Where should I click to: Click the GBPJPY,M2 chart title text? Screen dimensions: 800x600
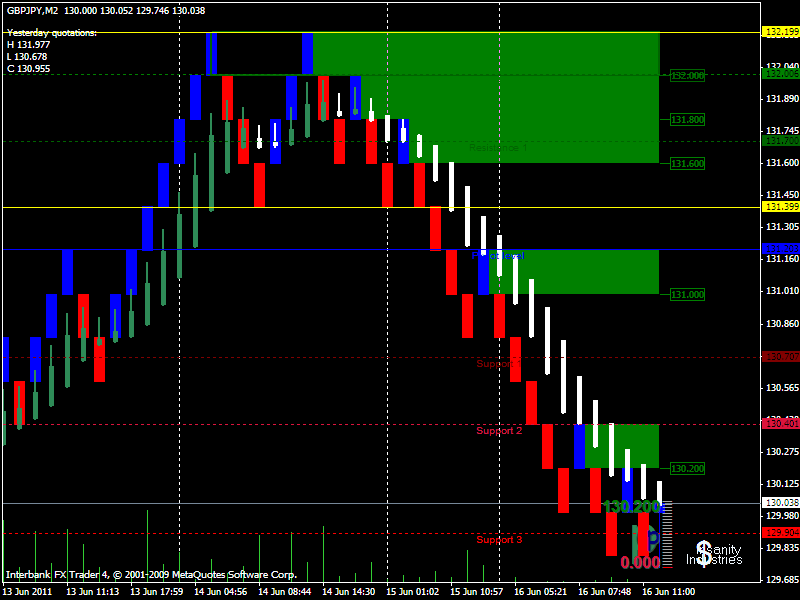(33, 10)
